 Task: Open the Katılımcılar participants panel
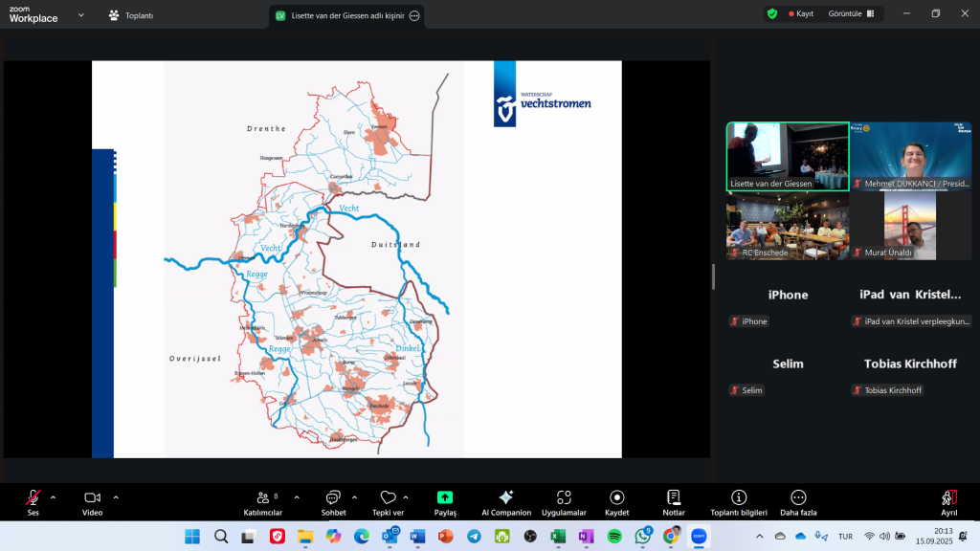(x=261, y=497)
